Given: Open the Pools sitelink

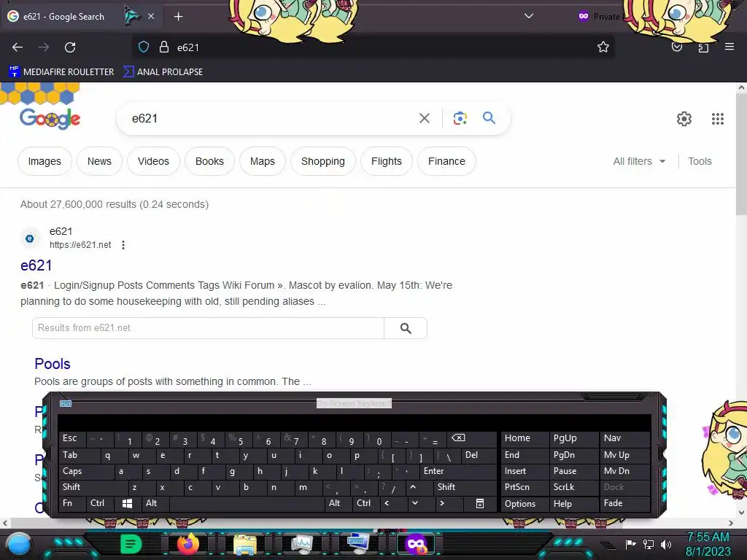Looking at the screenshot, I should coord(53,364).
